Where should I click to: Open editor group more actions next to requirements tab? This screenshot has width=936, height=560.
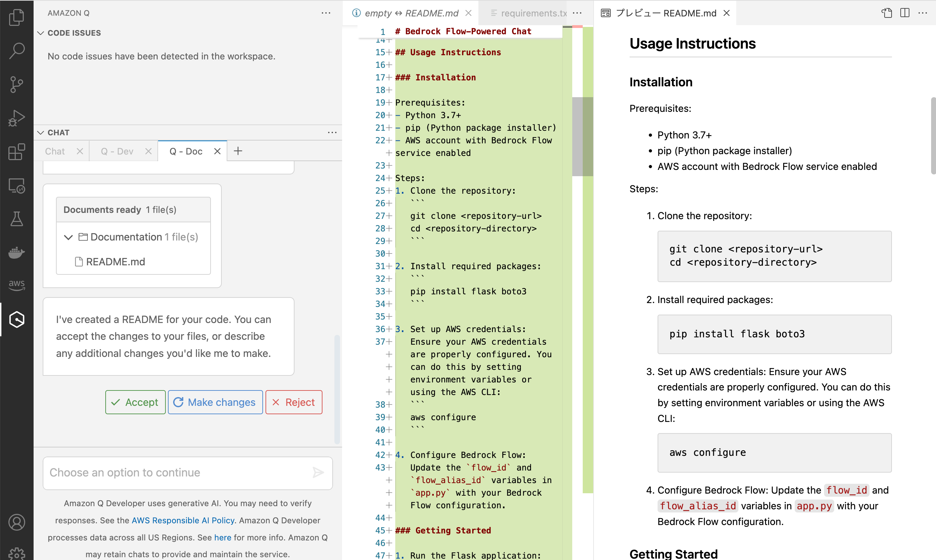coord(577,13)
